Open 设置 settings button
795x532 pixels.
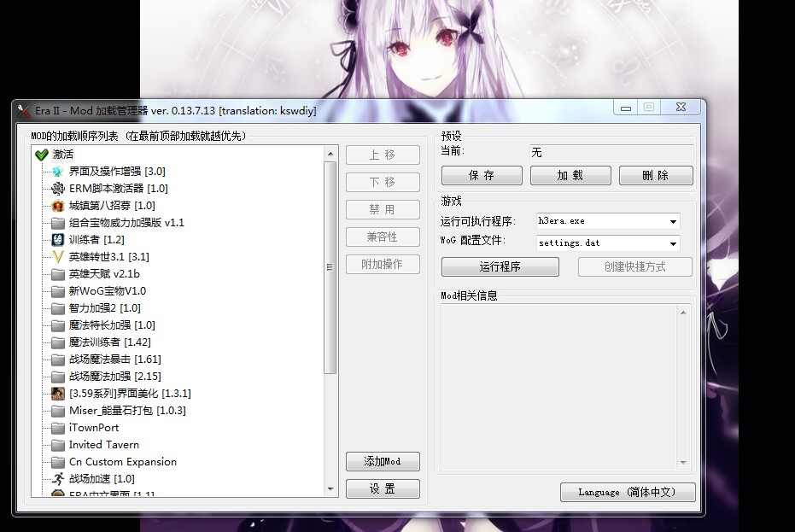coord(383,489)
